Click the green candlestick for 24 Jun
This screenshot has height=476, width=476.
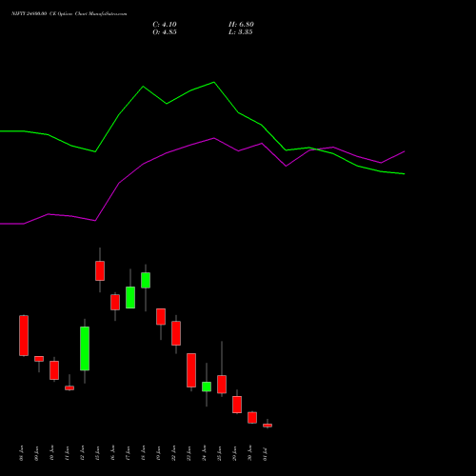(207, 387)
